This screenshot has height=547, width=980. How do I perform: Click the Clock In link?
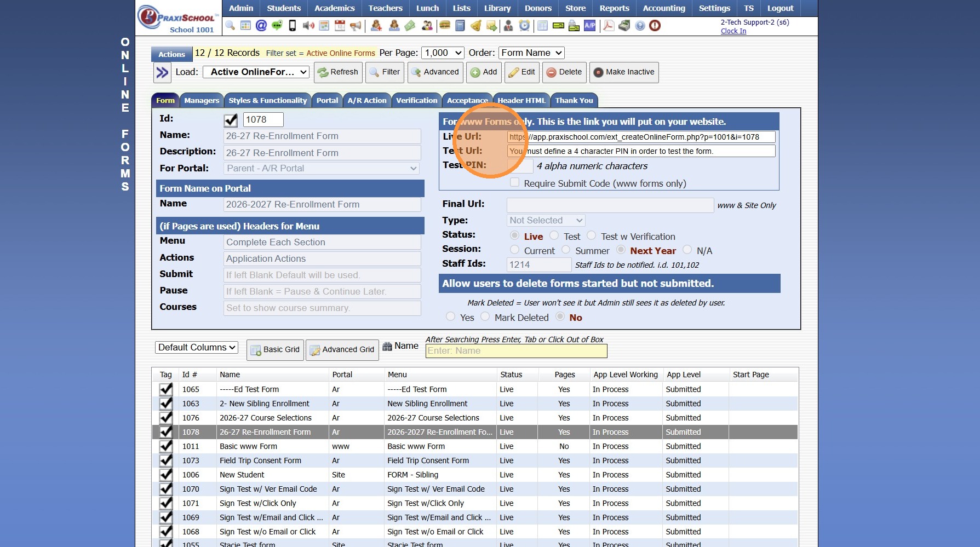point(733,31)
